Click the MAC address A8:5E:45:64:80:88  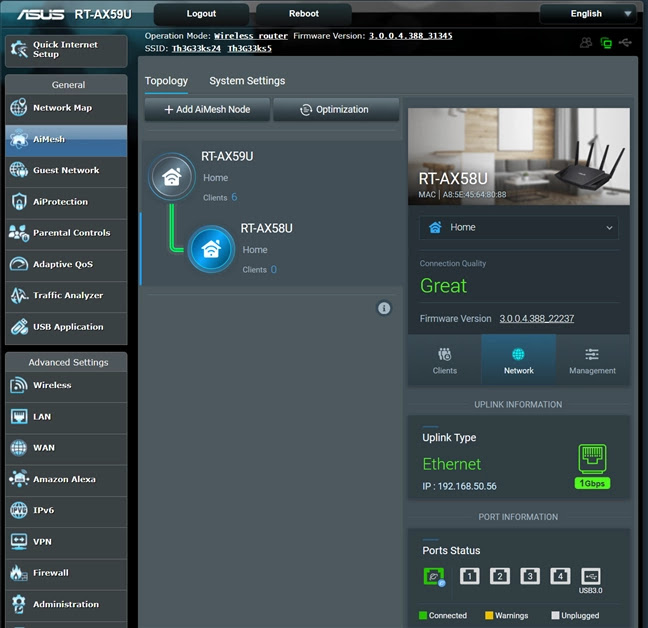pos(474,195)
